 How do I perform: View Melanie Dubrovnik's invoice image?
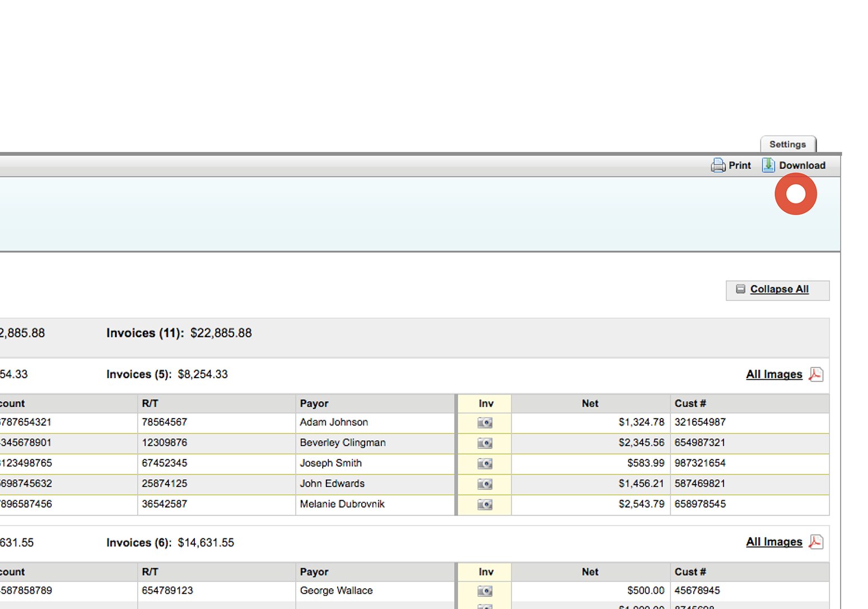coord(484,504)
